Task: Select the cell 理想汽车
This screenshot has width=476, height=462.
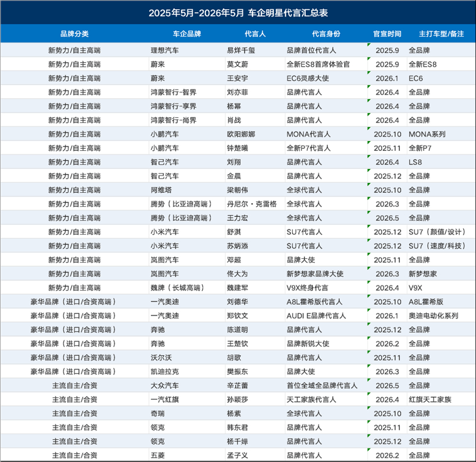Action: pyautogui.click(x=165, y=50)
